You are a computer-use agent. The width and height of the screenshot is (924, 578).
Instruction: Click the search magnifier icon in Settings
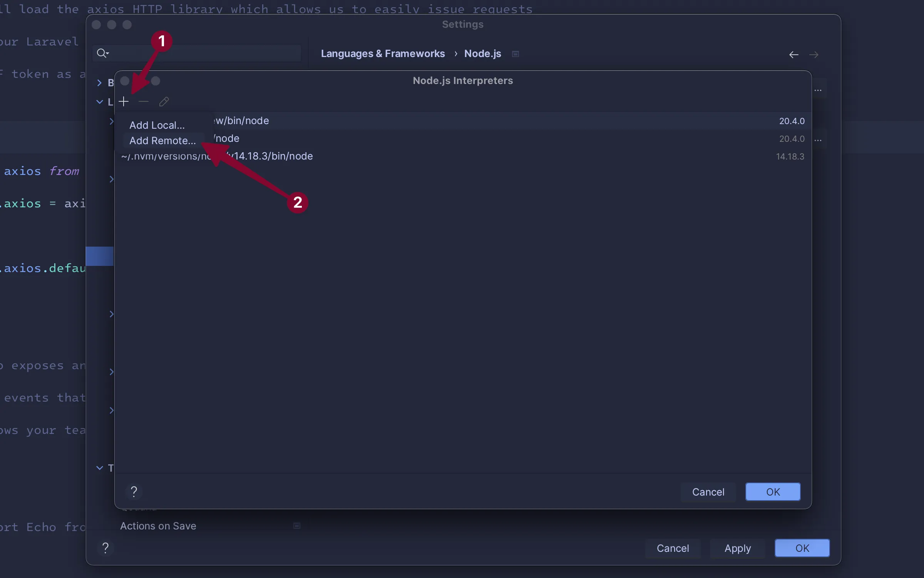click(x=102, y=53)
